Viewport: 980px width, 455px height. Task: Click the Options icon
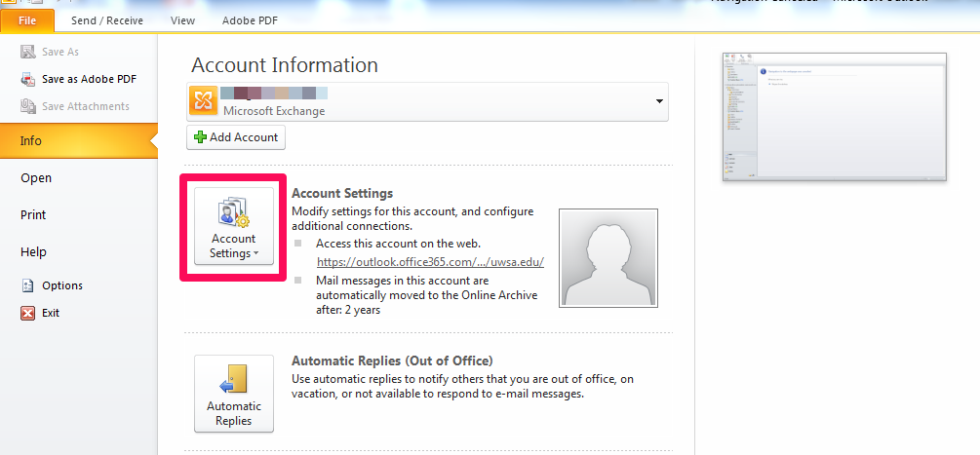[27, 285]
